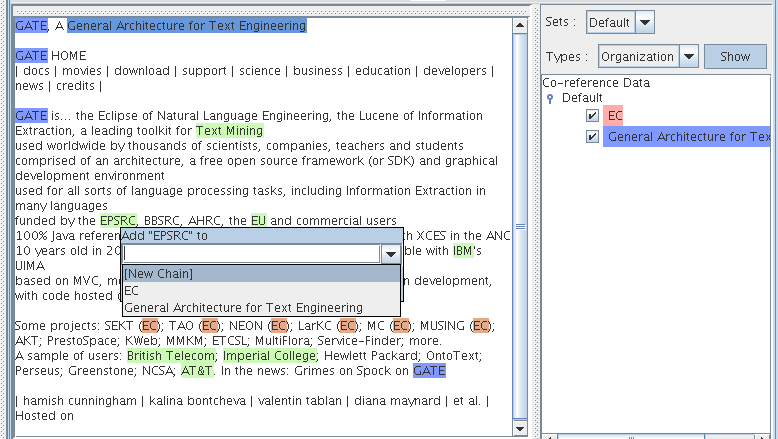
Task: Open the Types Organization dropdown arrow
Action: (689, 57)
